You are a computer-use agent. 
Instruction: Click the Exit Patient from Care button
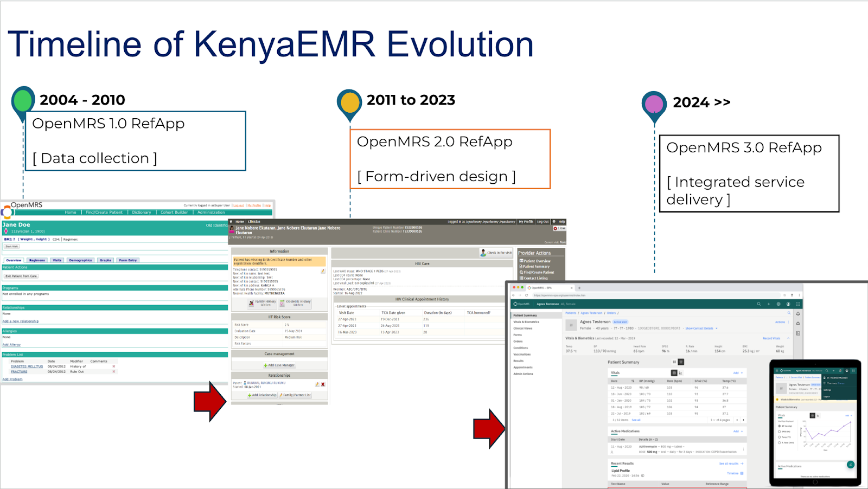point(21,276)
